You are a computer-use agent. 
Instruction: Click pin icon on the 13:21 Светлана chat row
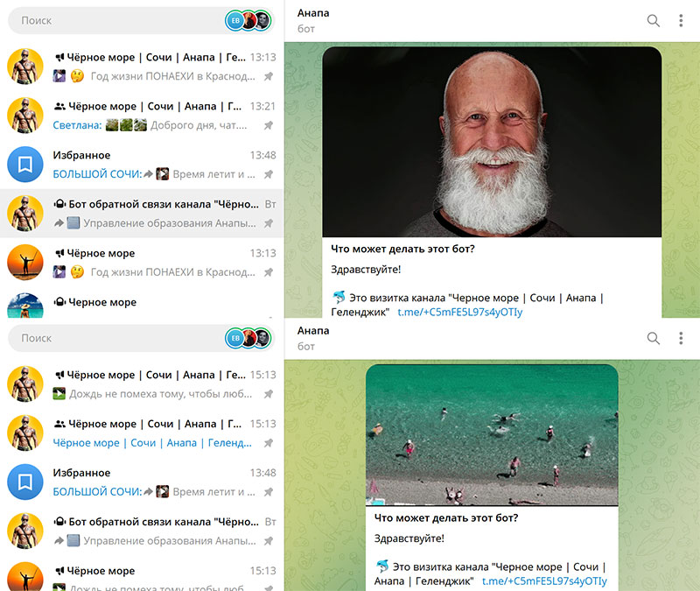[x=269, y=125]
